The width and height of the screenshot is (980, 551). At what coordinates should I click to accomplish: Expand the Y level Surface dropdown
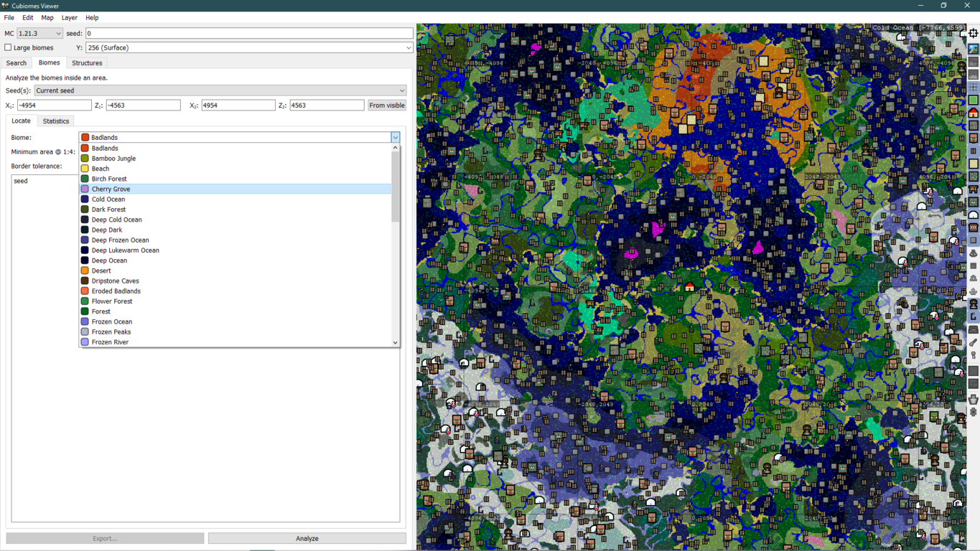click(x=248, y=47)
